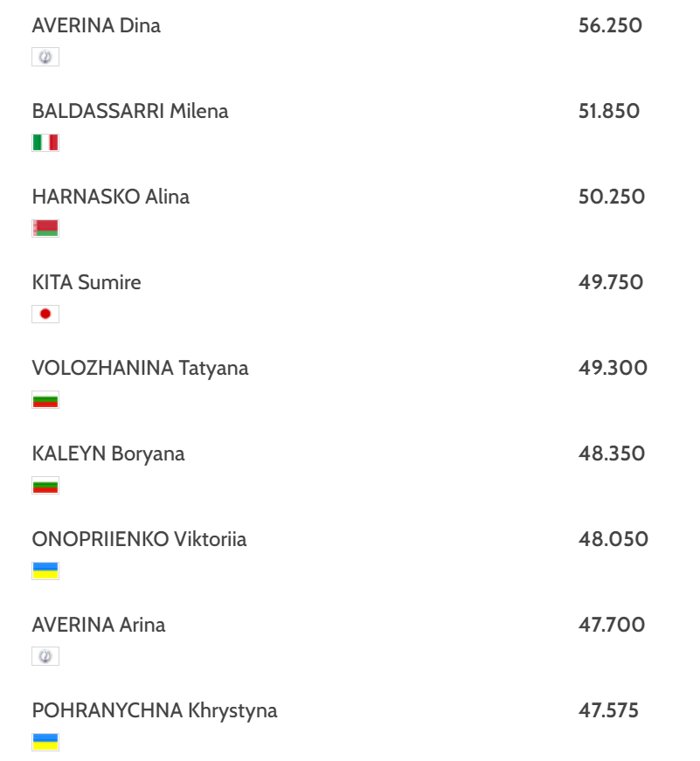
Task: Open AVERINA Dina's athlete name
Action: point(96,25)
